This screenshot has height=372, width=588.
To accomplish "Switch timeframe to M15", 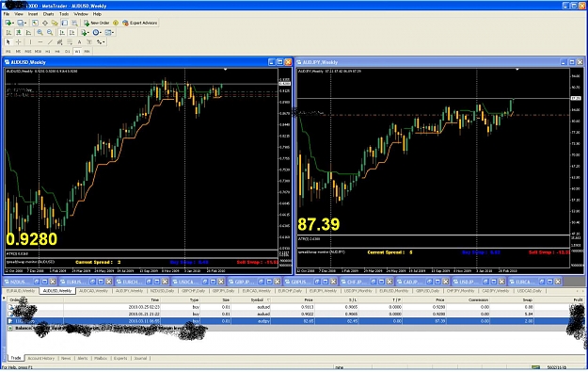I will pyautogui.click(x=28, y=52).
